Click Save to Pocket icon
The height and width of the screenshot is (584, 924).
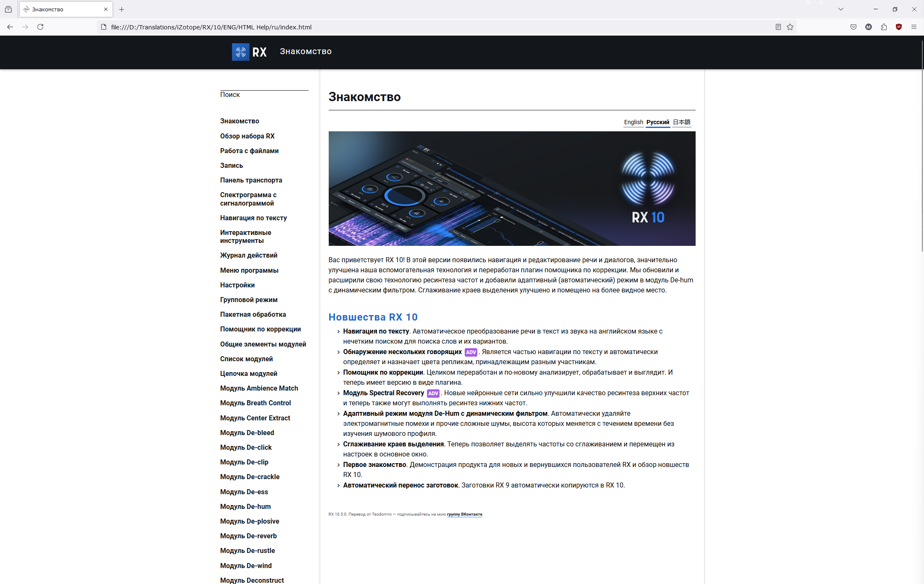(x=853, y=27)
